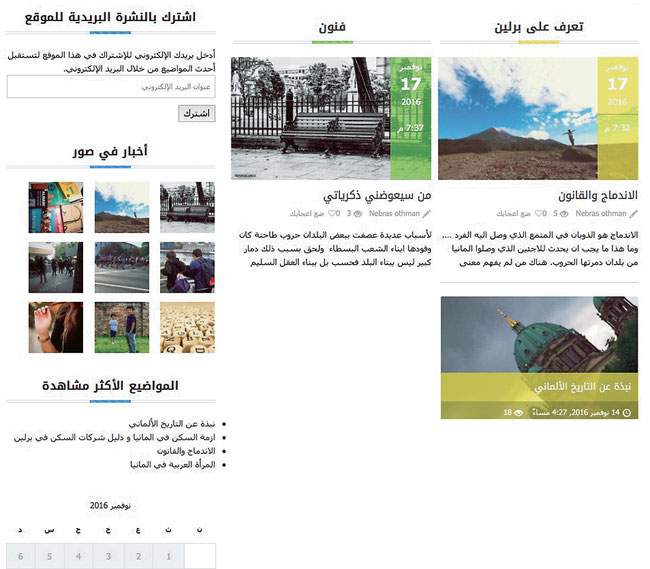Click pencil author icon under من سيعوضني ذكرياتي
The height and width of the screenshot is (569, 650).
pos(427,214)
